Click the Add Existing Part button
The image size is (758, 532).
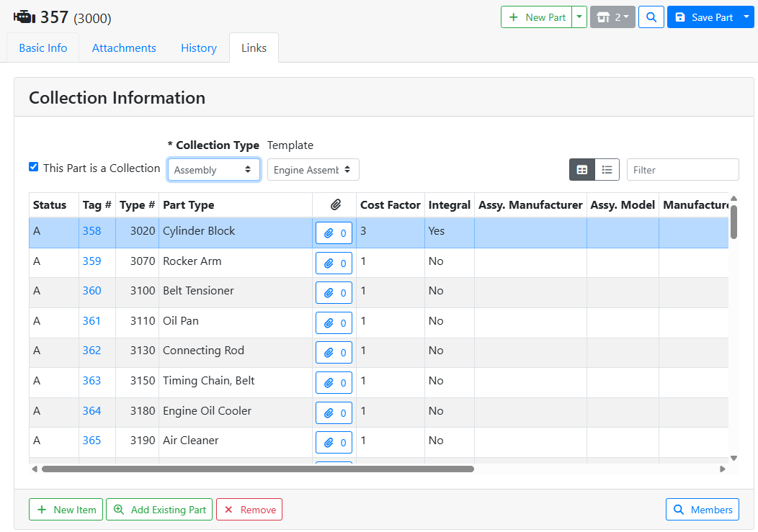pos(159,510)
